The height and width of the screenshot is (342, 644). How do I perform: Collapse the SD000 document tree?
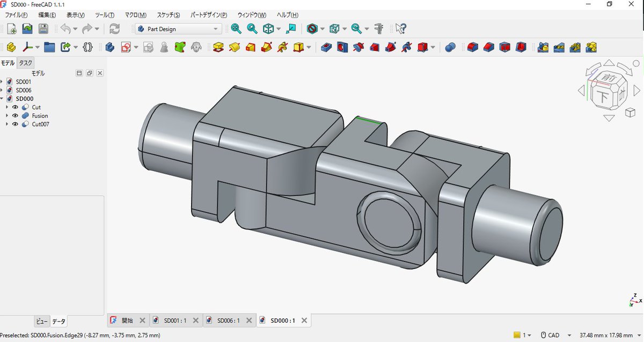(2, 99)
